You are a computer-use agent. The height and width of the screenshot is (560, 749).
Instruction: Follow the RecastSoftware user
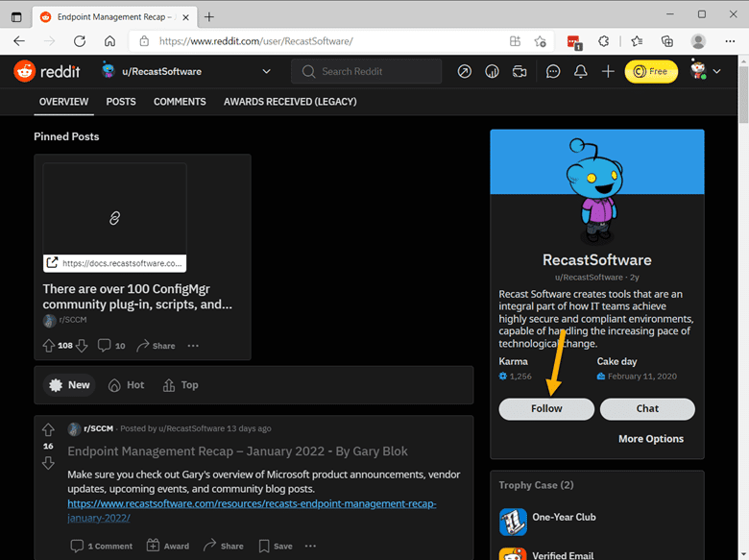click(x=546, y=408)
